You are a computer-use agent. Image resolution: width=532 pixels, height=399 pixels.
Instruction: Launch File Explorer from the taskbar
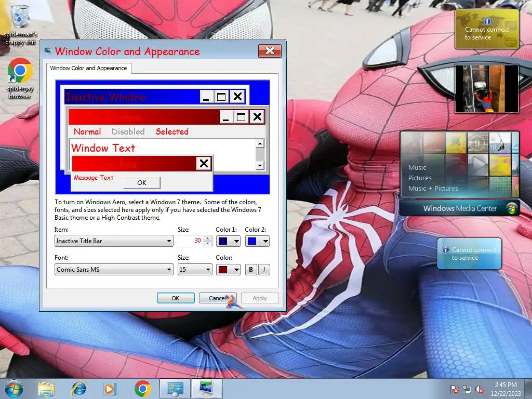[x=46, y=389]
